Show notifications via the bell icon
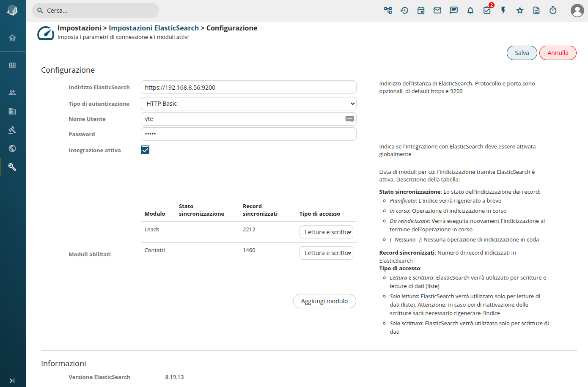The image size is (588, 387). coord(470,11)
